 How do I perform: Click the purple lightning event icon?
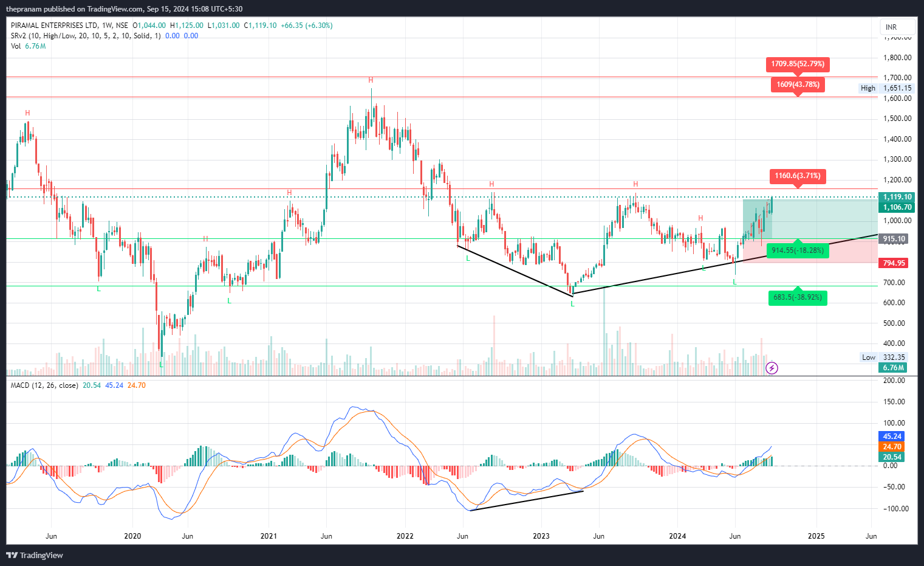772,368
